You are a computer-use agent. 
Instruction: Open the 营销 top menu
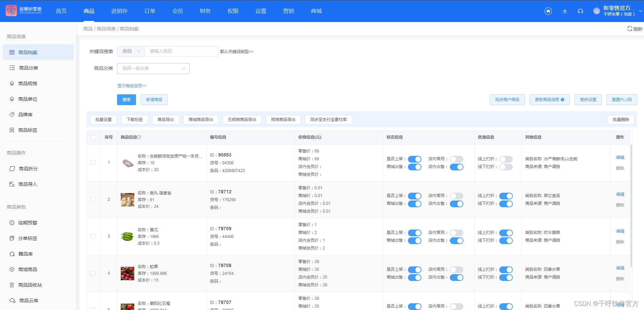pos(289,11)
